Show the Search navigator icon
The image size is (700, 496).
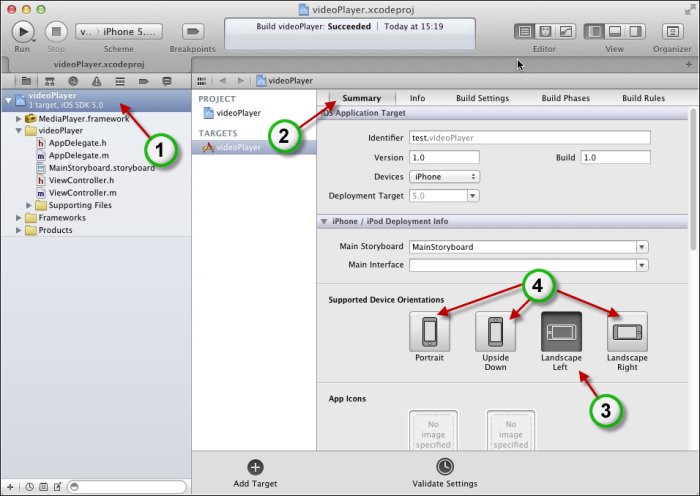pos(73,81)
